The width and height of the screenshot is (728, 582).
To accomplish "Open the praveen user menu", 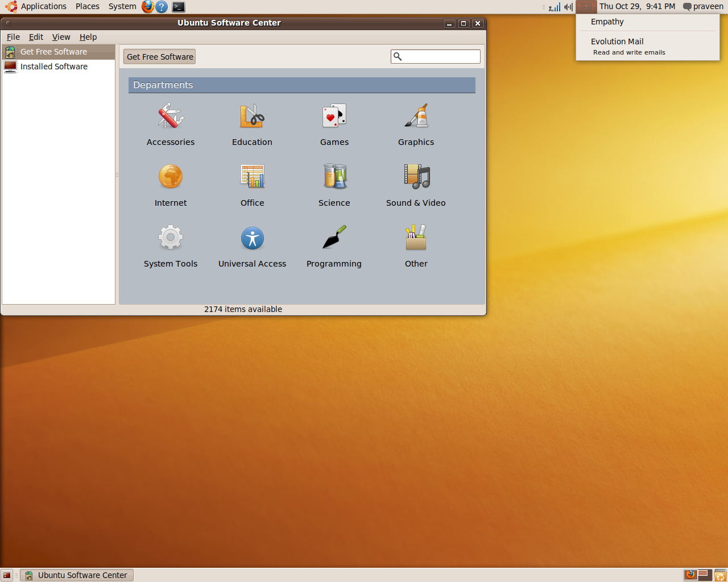I will coord(703,6).
